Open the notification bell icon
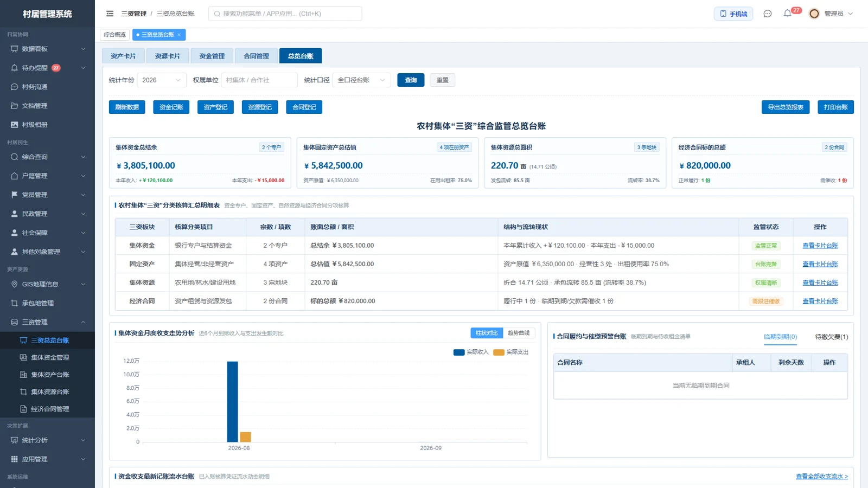This screenshot has height=488, width=868. [x=787, y=14]
